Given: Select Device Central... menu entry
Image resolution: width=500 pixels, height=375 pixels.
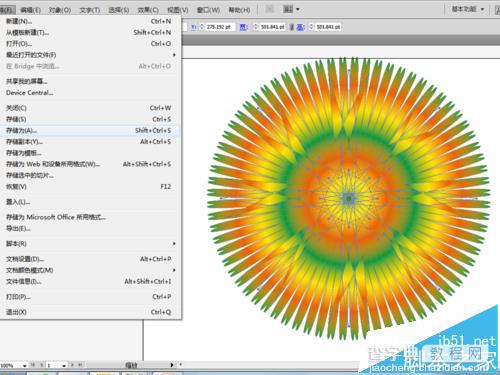Looking at the screenshot, I should [x=90, y=92].
